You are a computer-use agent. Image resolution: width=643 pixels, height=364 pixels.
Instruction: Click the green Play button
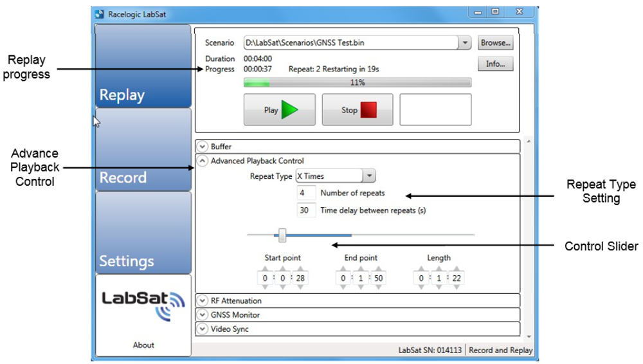click(x=279, y=110)
